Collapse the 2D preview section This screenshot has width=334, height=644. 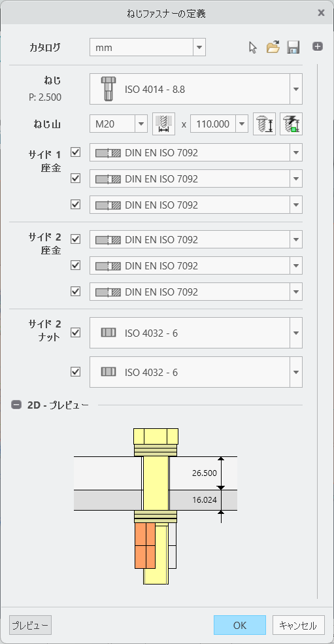click(16, 405)
